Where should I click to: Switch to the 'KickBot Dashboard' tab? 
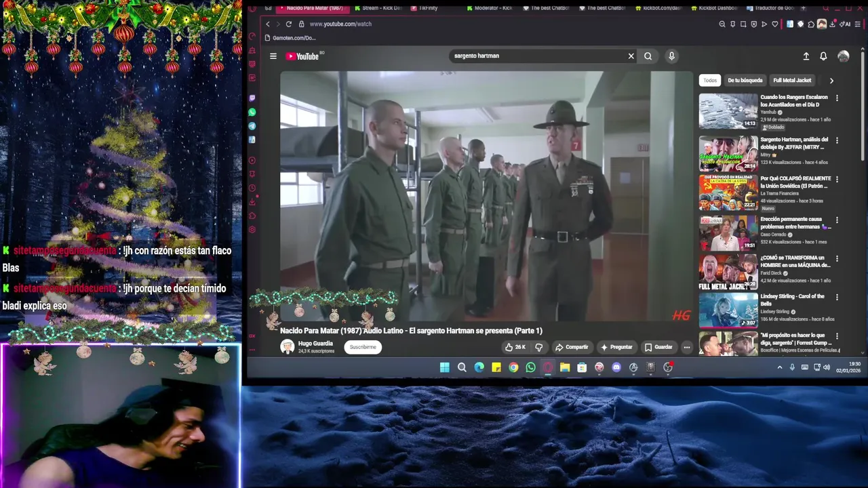714,8
